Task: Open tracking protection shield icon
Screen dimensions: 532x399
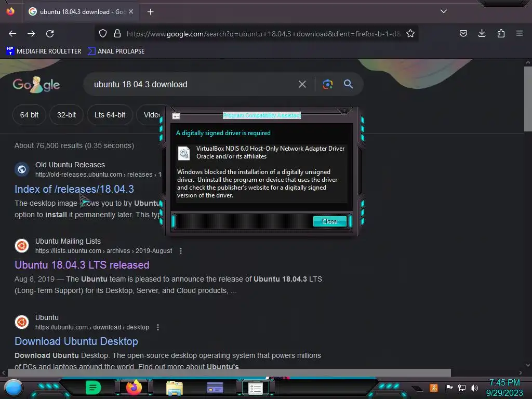Action: (103, 33)
